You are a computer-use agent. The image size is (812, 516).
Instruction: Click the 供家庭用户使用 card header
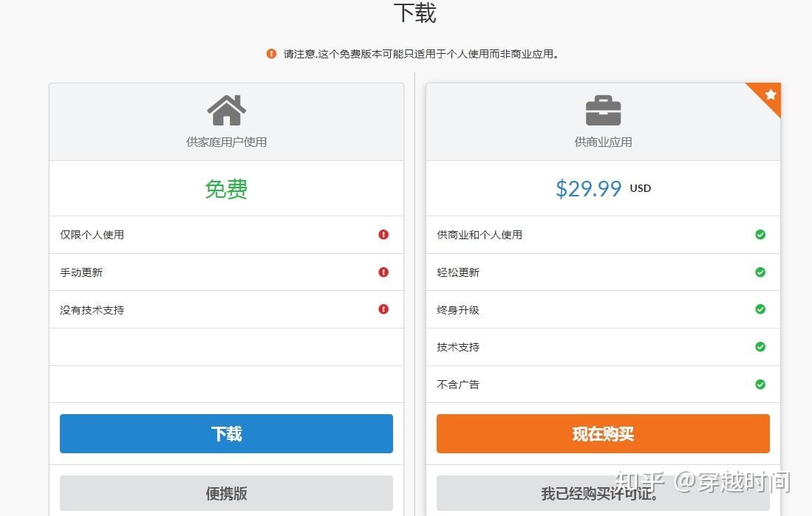pyautogui.click(x=226, y=142)
